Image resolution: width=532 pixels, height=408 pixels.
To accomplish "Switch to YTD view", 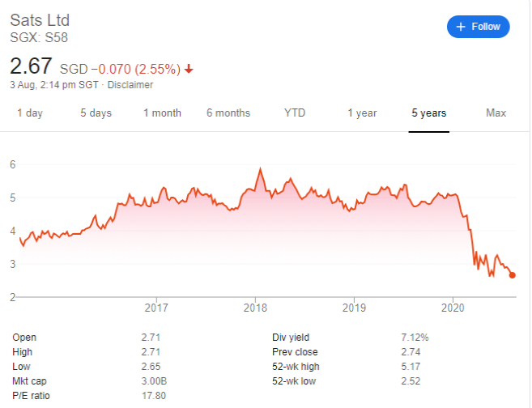I will click(295, 113).
